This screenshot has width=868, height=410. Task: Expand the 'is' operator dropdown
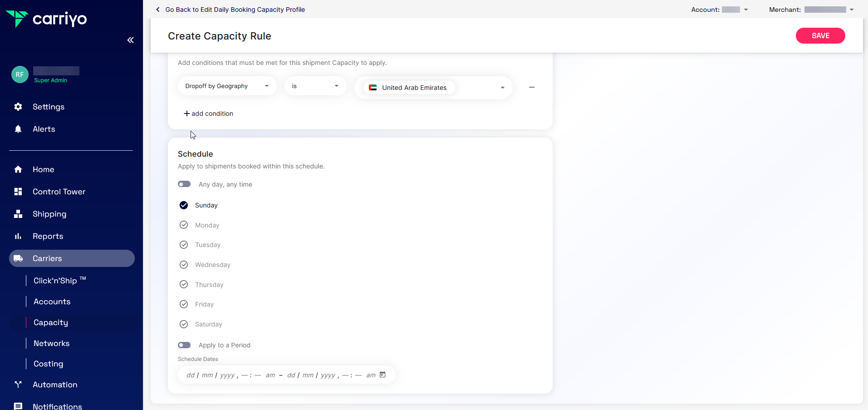tap(315, 86)
